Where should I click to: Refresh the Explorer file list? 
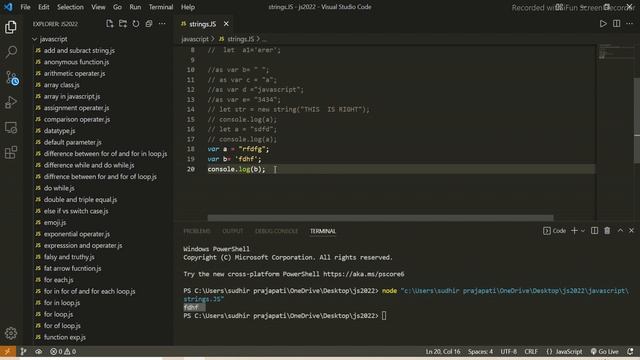tap(136, 24)
